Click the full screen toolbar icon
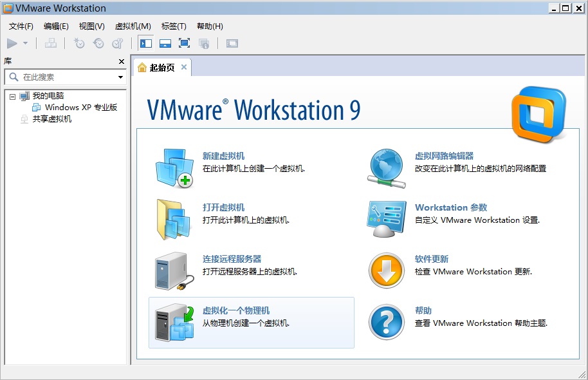This screenshot has height=380, width=588. (184, 44)
